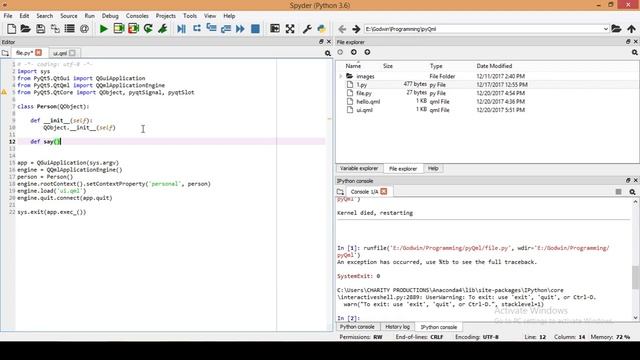Open the Projects menu
The image size is (640, 360).
click(x=166, y=16)
